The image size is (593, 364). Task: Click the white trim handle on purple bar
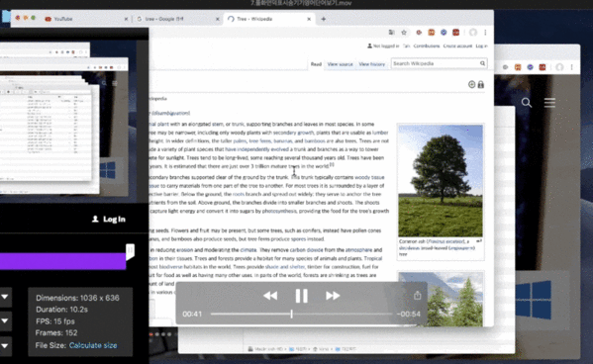[x=130, y=251]
